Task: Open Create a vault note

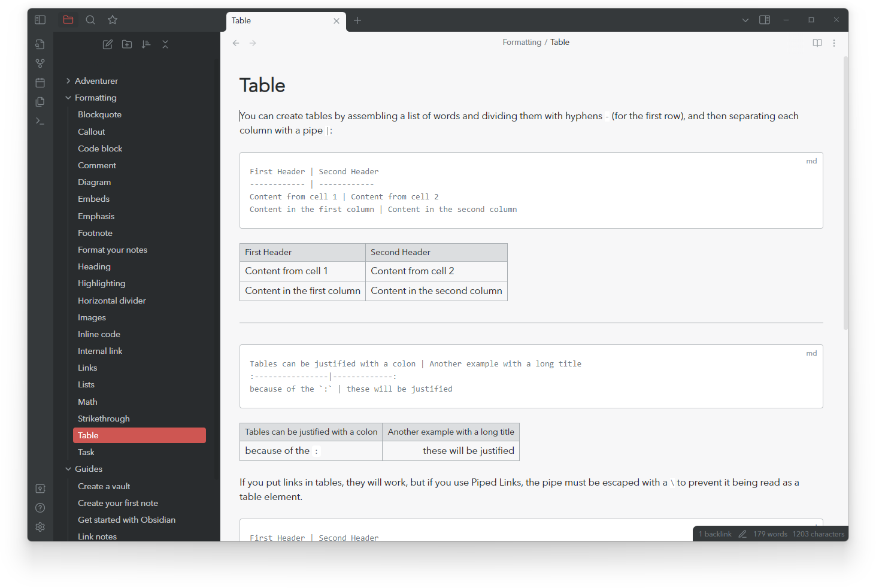Action: click(x=104, y=486)
